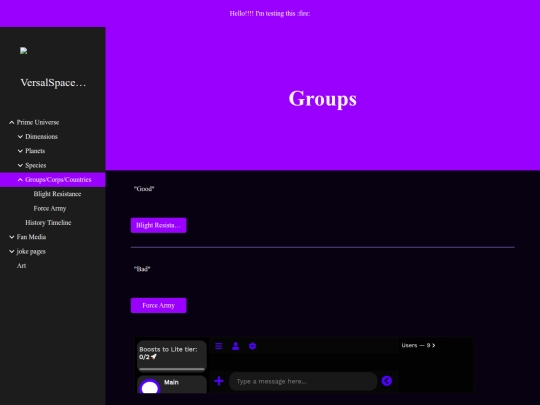Go to the Species page
The image size is (540, 405).
[x=35, y=165]
